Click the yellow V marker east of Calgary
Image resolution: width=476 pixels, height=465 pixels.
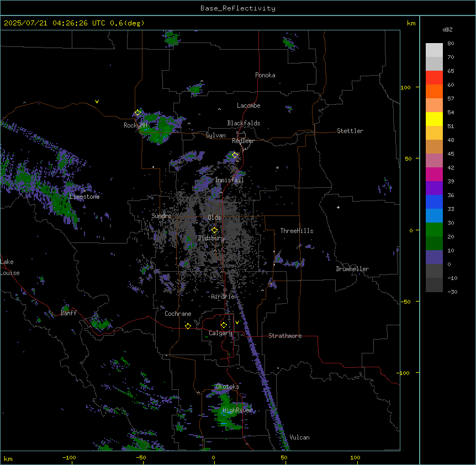coord(237,323)
